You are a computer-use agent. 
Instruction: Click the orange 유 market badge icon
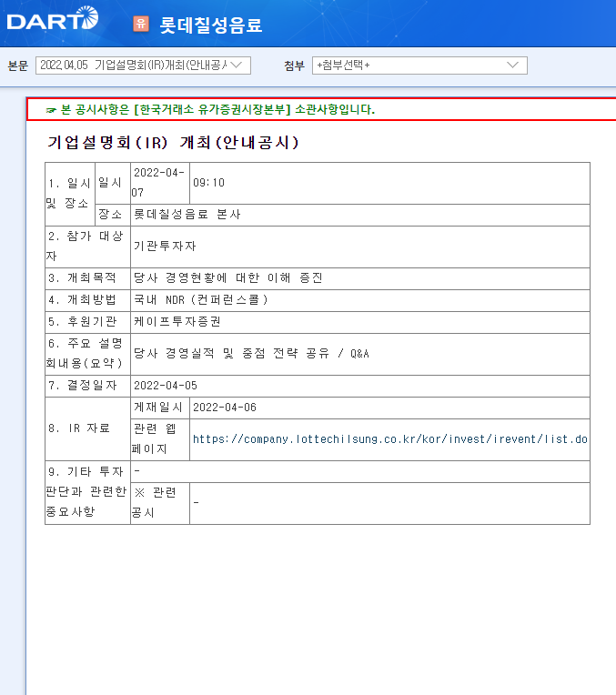click(x=141, y=24)
